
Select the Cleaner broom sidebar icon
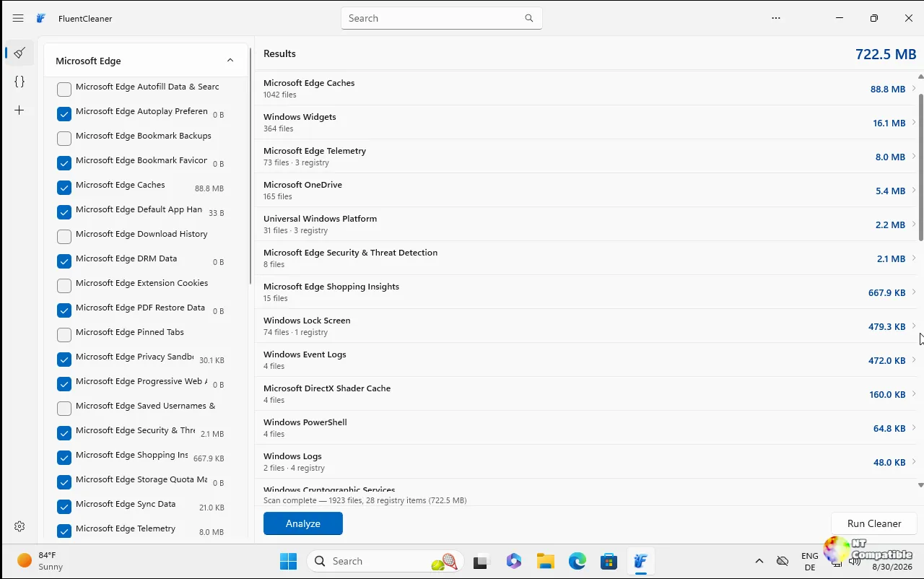tap(19, 53)
